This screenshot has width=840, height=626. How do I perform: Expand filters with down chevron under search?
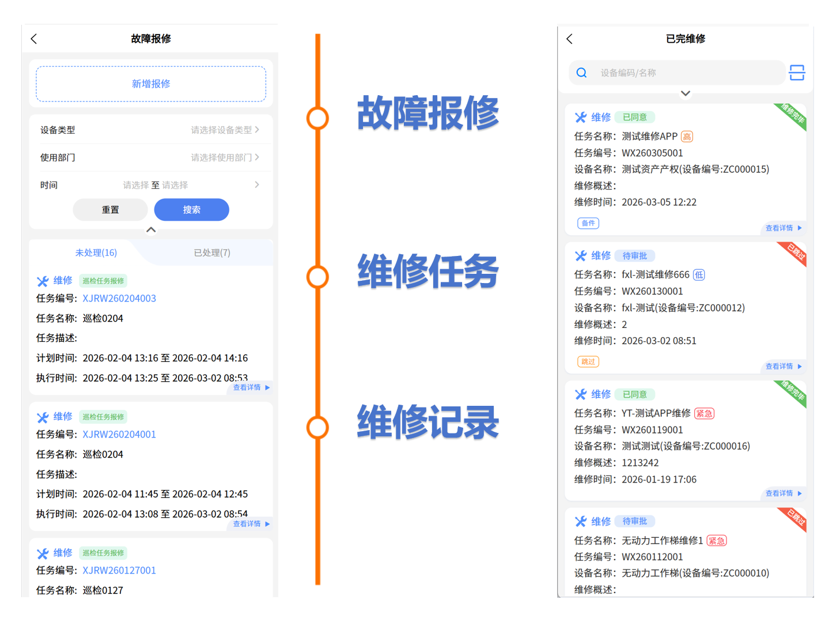[685, 93]
